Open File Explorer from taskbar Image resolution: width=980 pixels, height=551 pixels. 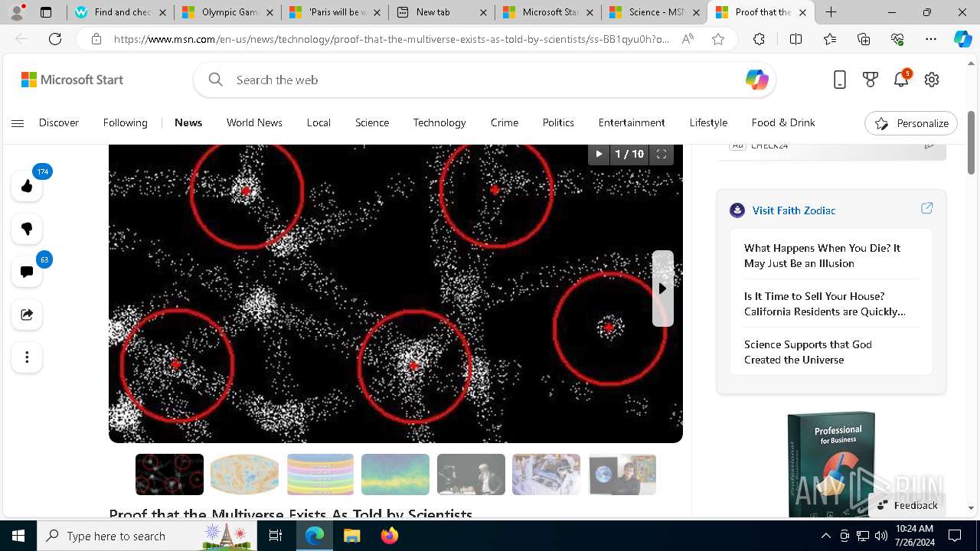pyautogui.click(x=351, y=536)
